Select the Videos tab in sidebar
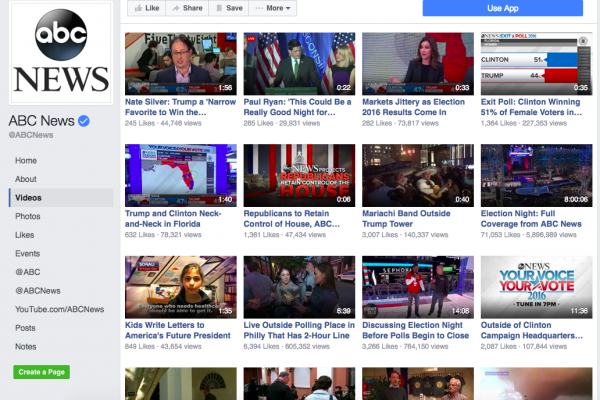Image resolution: width=600 pixels, height=400 pixels. [61, 198]
